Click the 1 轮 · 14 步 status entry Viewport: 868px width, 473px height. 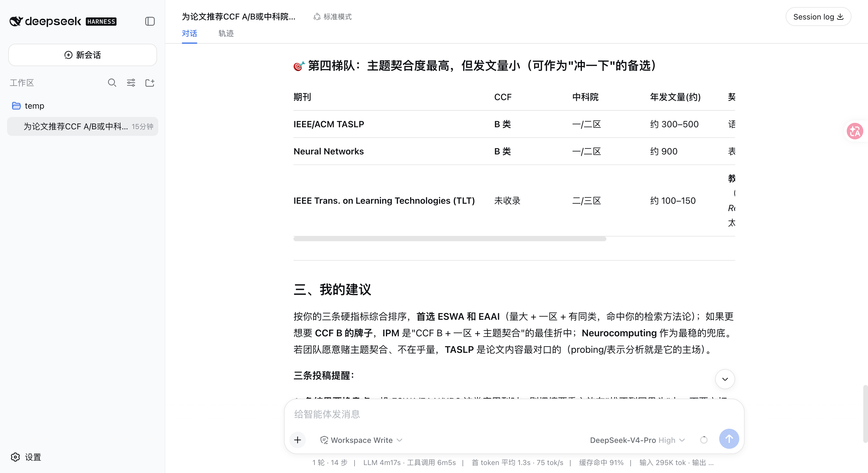329,463
